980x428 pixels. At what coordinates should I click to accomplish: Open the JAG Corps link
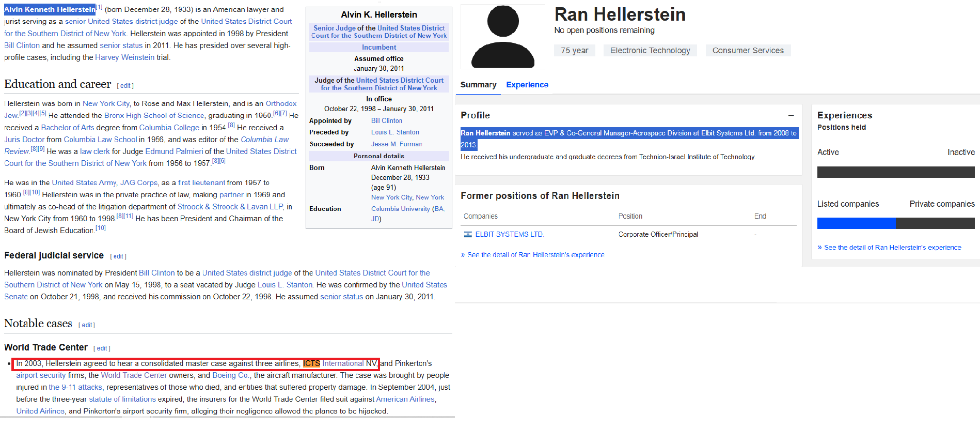[x=139, y=182]
